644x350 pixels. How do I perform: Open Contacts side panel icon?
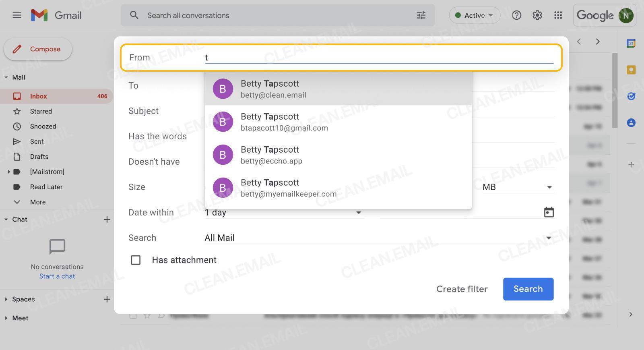tap(631, 122)
